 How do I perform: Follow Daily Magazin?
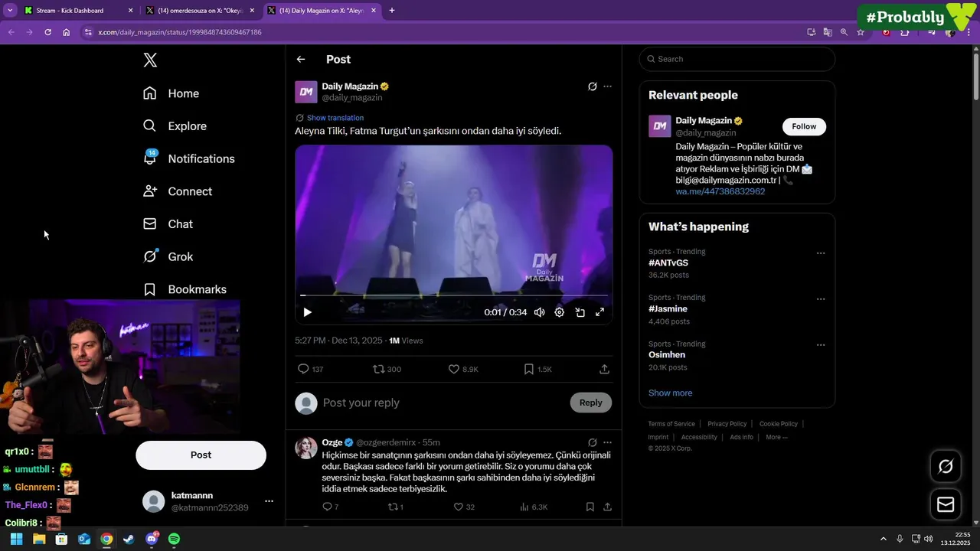(804, 126)
